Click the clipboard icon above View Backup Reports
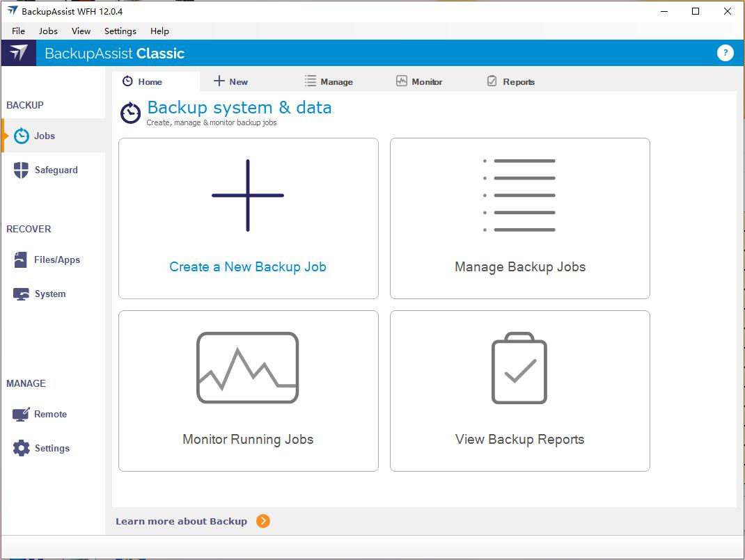 click(519, 368)
